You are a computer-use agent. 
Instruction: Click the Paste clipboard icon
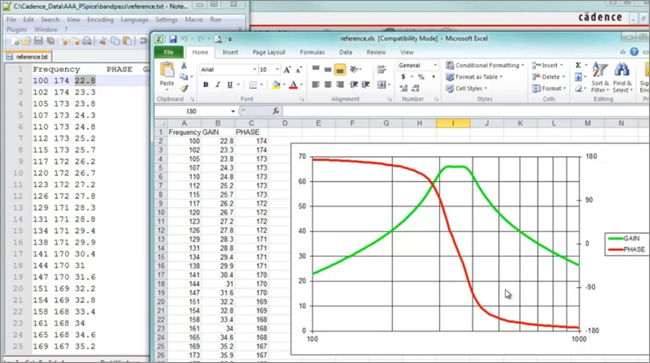[167, 74]
